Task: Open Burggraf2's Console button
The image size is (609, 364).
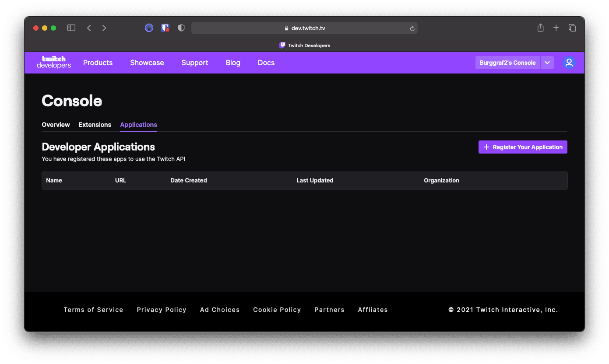Action: tap(507, 63)
